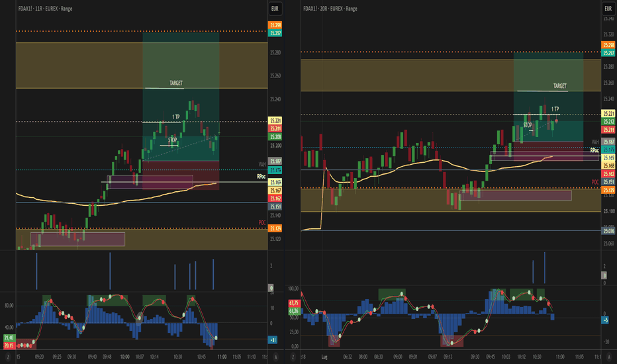The width and height of the screenshot is (617, 364).
Task: Click the 'Lug' month marker on right time axis
Action: [324, 357]
